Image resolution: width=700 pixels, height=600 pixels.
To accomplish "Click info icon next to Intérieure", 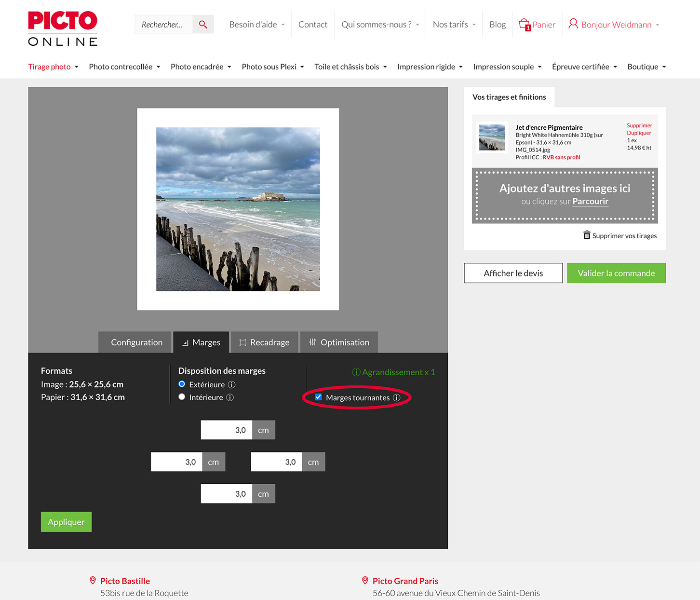I will [230, 397].
